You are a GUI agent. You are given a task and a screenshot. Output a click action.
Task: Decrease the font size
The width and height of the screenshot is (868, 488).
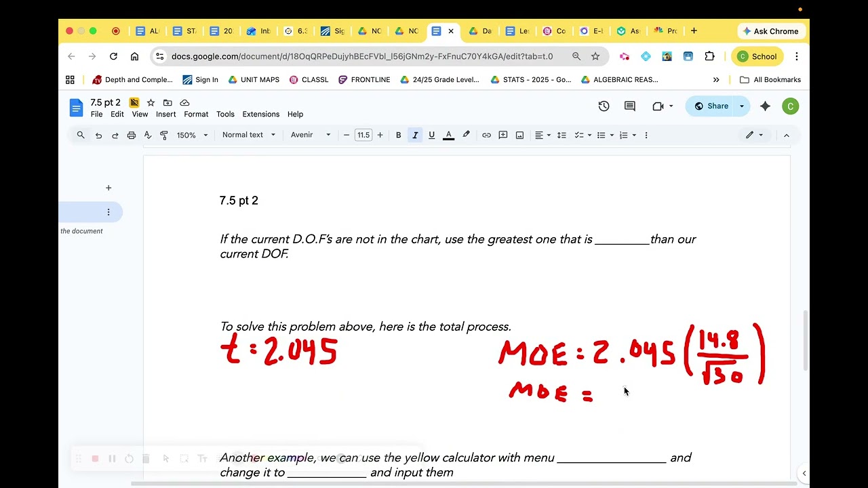click(347, 135)
